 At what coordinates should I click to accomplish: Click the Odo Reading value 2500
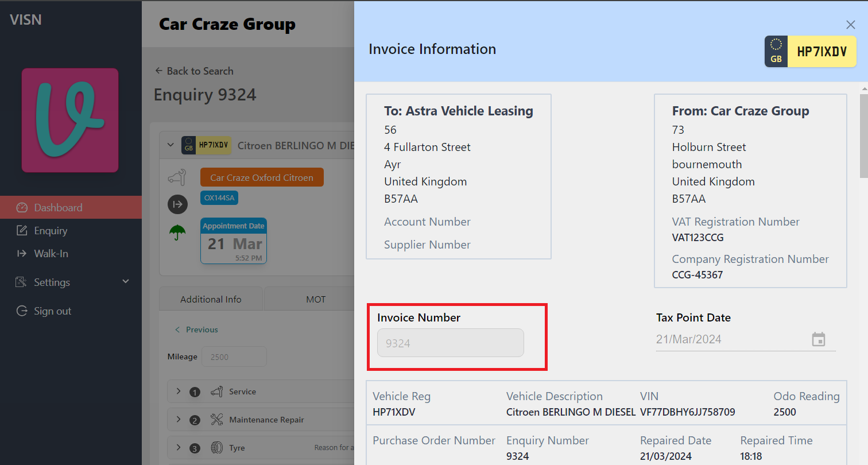[x=785, y=412]
